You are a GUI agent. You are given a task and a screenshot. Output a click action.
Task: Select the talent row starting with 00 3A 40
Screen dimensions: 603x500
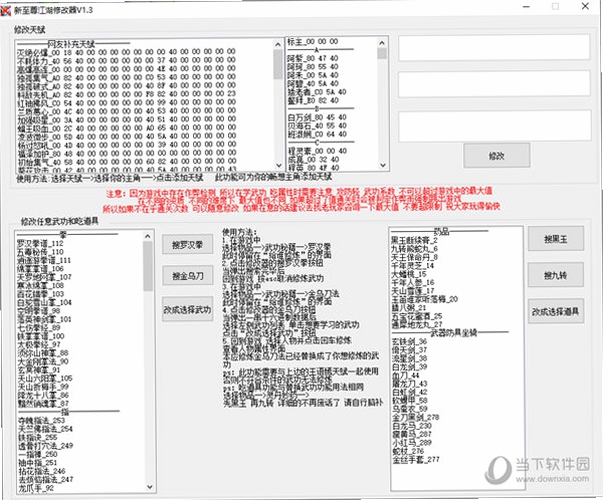(x=126, y=120)
